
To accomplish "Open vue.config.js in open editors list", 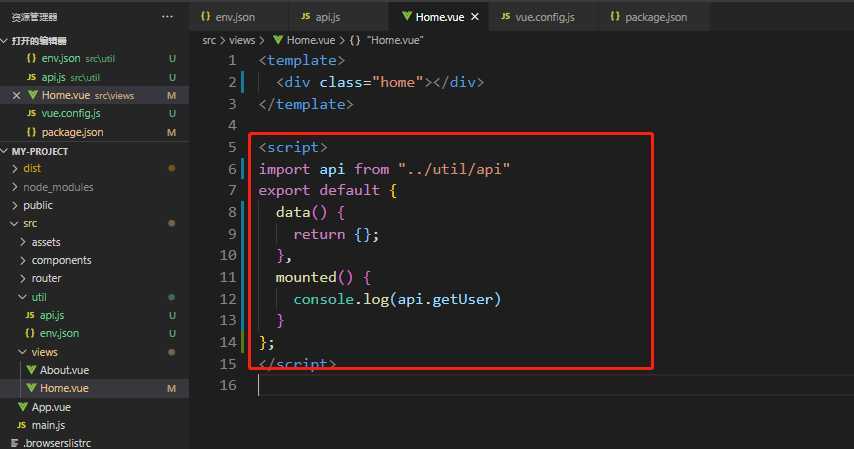I will (x=94, y=113).
